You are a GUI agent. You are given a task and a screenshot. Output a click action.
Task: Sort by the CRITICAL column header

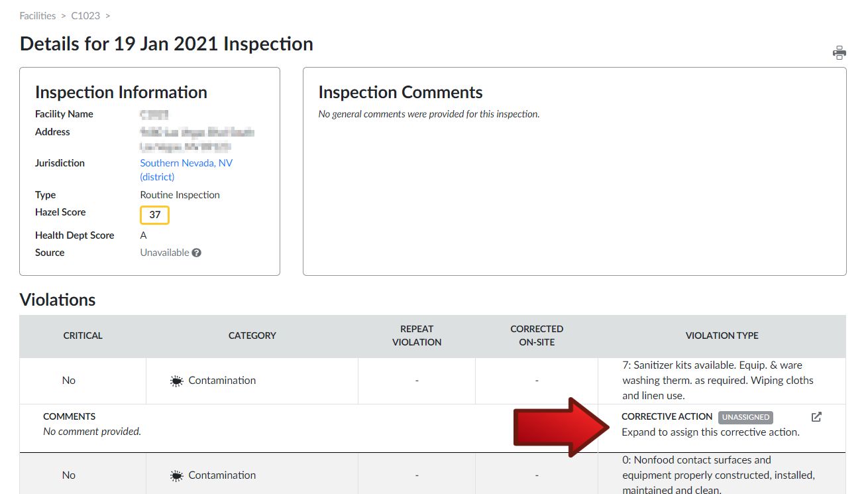coord(82,336)
